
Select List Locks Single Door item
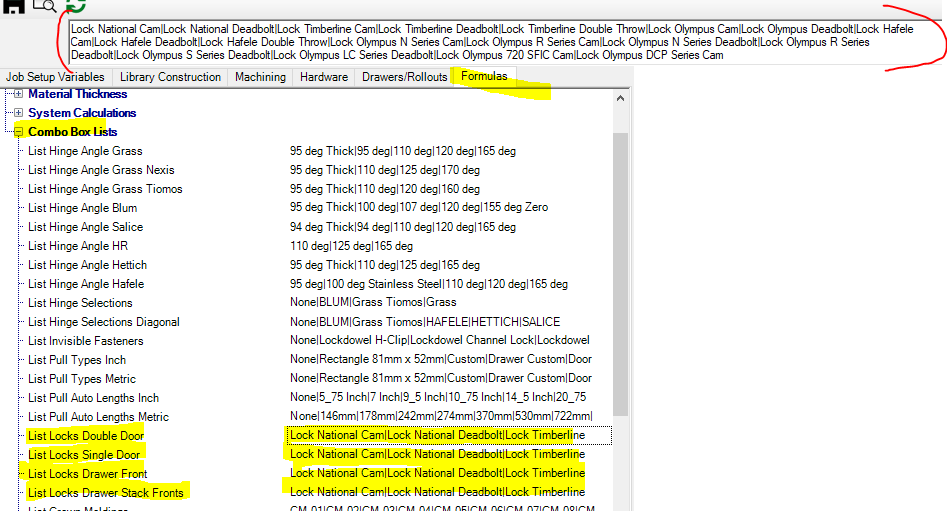(84, 455)
